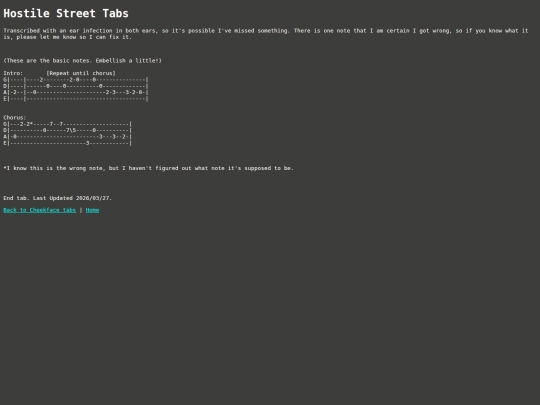This screenshot has height=405, width=540.
Task: Click the Chorus E string tab line
Action: point(68,143)
